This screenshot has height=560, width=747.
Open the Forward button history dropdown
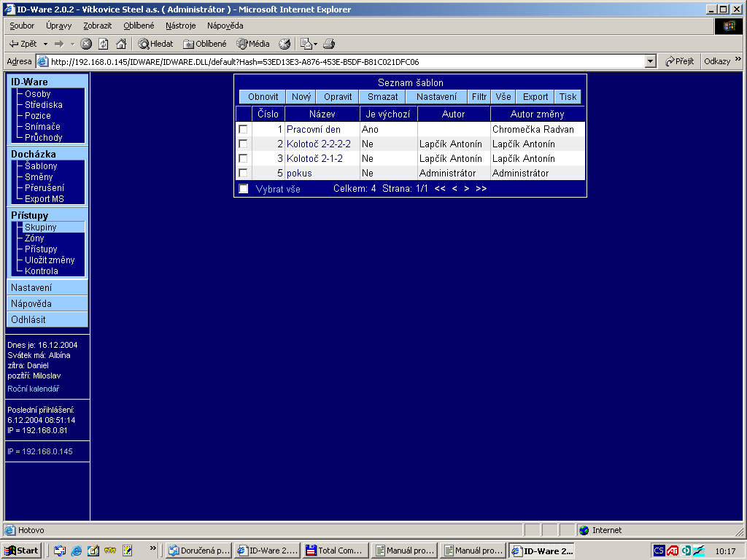[72, 44]
